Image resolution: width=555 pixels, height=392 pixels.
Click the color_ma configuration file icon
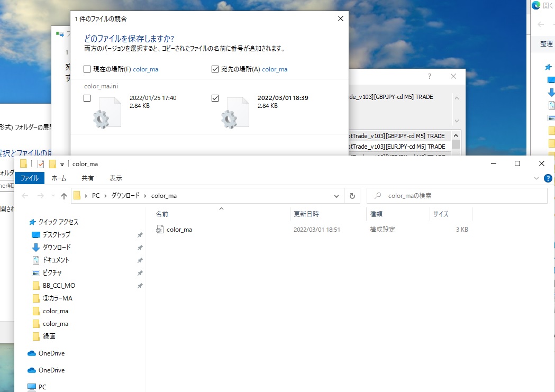point(160,230)
